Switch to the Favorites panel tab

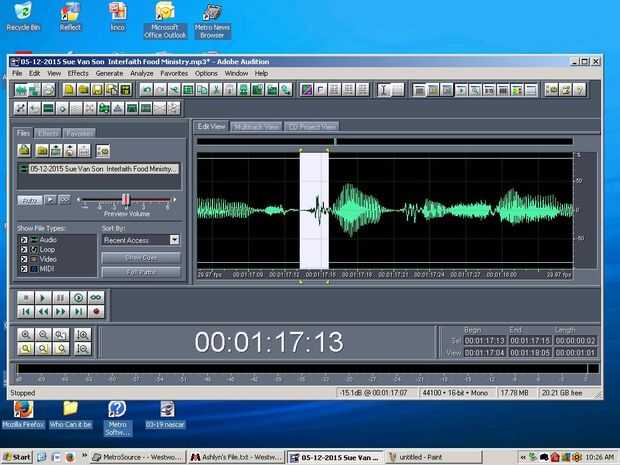click(79, 133)
